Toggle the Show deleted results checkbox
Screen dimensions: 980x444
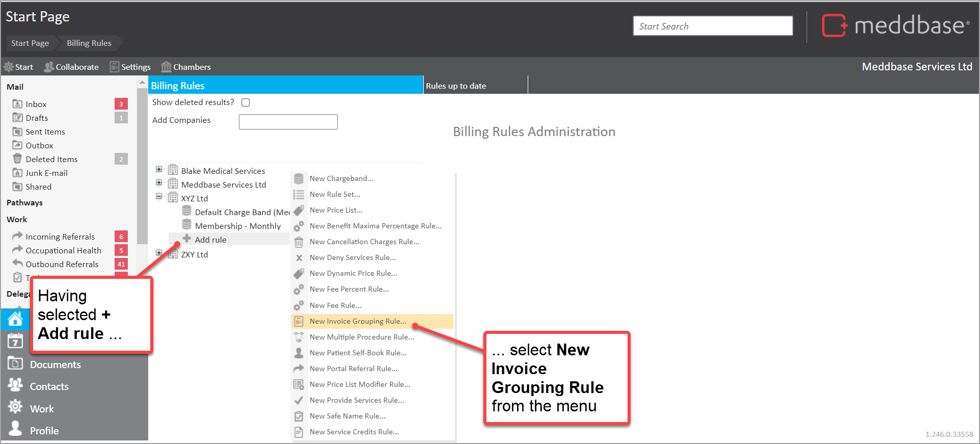(x=246, y=102)
